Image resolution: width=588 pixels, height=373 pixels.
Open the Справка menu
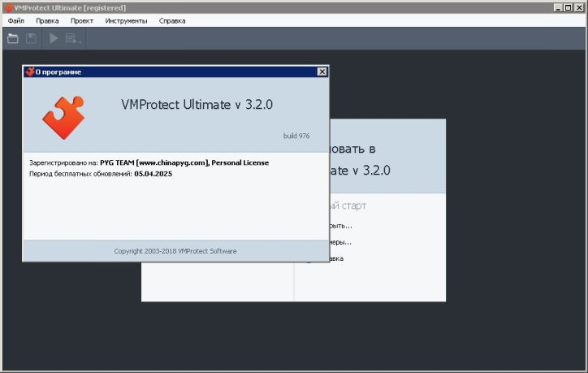tap(172, 21)
